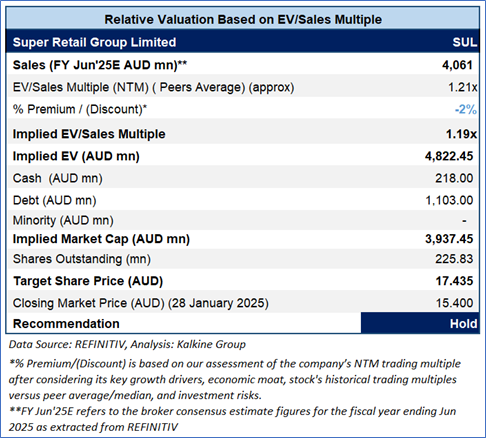Click the '*% Premium/(Discount) is based on' footnote
Screen dimensions: 486x438
click(235, 379)
